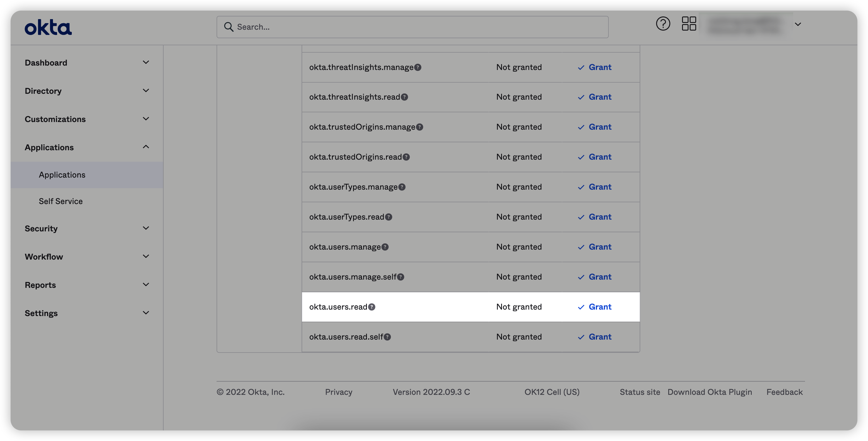
Task: Grant the okta.users.manage scope
Action: pos(599,247)
